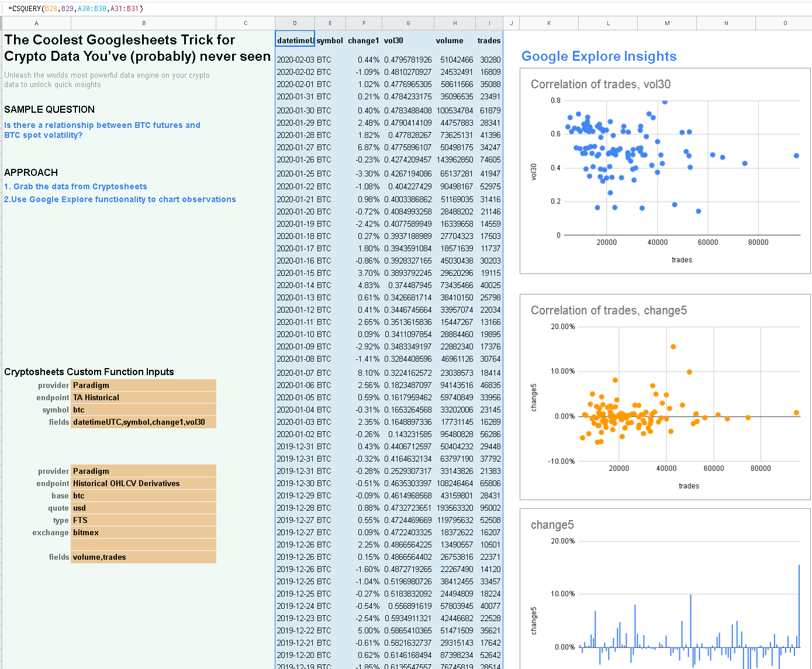Select trades cell 74605
The image size is (812, 669).
coord(489,160)
